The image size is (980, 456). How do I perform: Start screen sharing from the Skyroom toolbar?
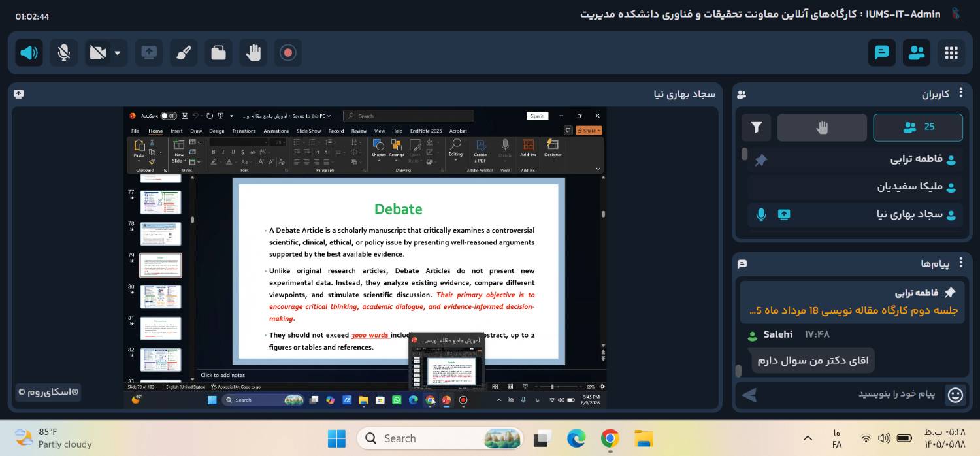(x=149, y=53)
